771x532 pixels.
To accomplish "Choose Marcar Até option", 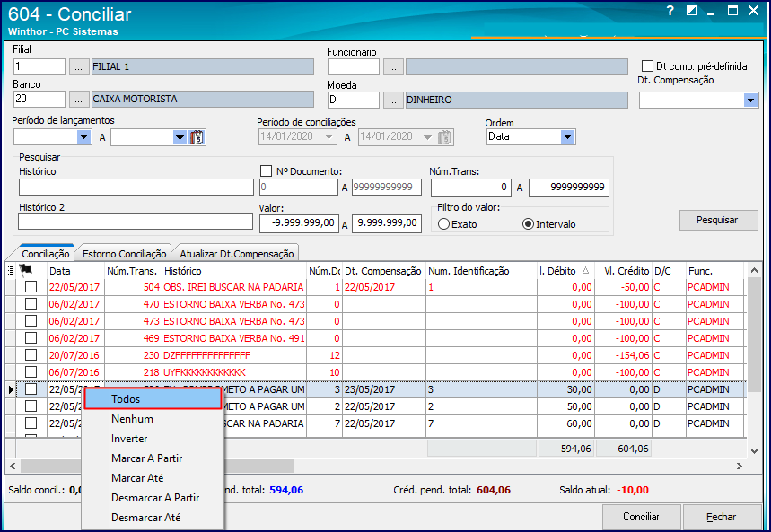I will 153,478.
